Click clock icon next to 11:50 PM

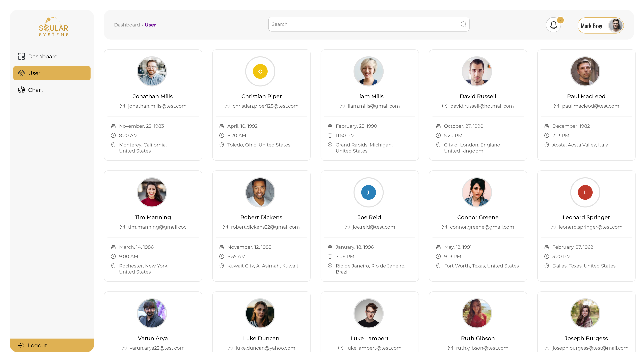330,135
